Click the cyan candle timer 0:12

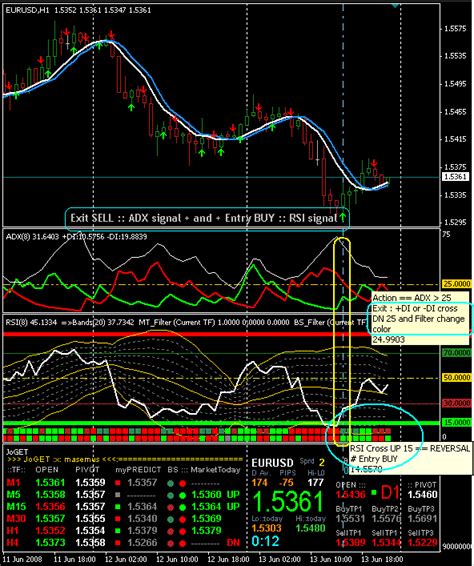point(265,541)
